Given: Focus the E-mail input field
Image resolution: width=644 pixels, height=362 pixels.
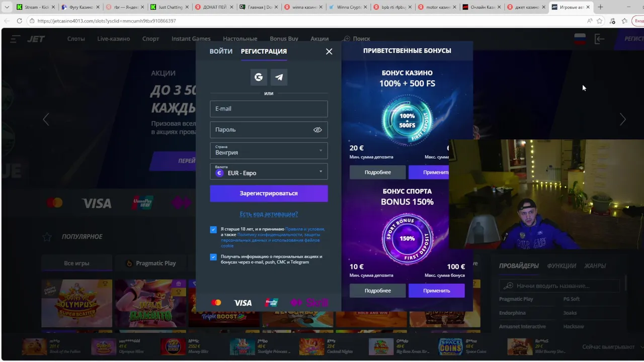Looking at the screenshot, I should 269,109.
